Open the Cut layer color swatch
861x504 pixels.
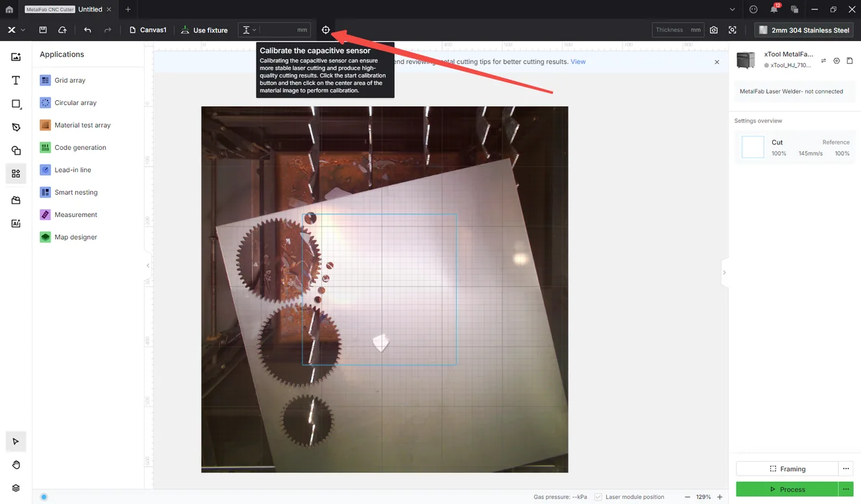753,147
